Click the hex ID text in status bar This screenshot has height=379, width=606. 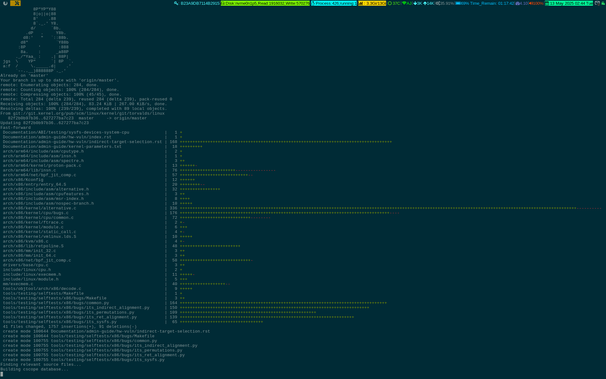point(200,3)
